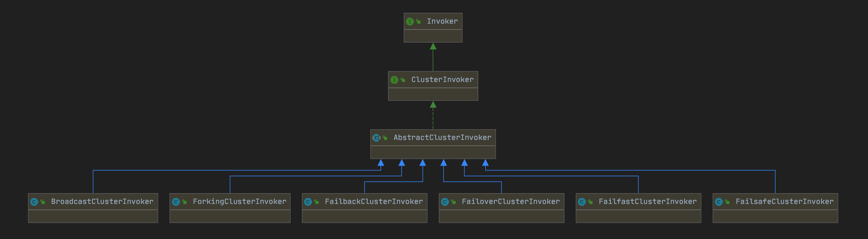Click the class icon of FailfastClusterInvoker
This screenshot has width=868, height=239.
[x=582, y=202]
